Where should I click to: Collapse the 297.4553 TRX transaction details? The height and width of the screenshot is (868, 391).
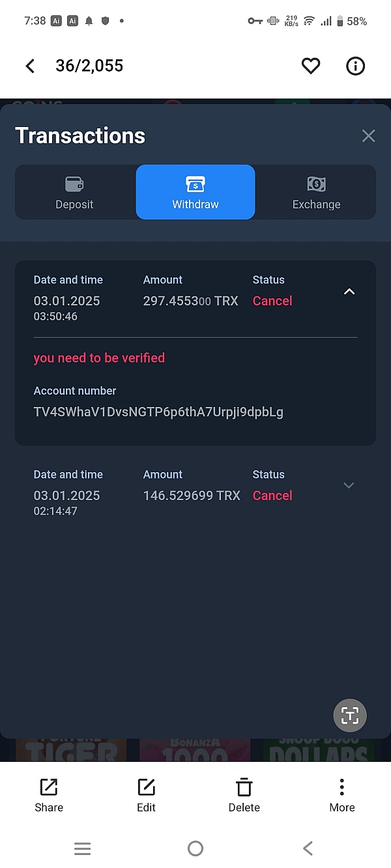pos(349,292)
